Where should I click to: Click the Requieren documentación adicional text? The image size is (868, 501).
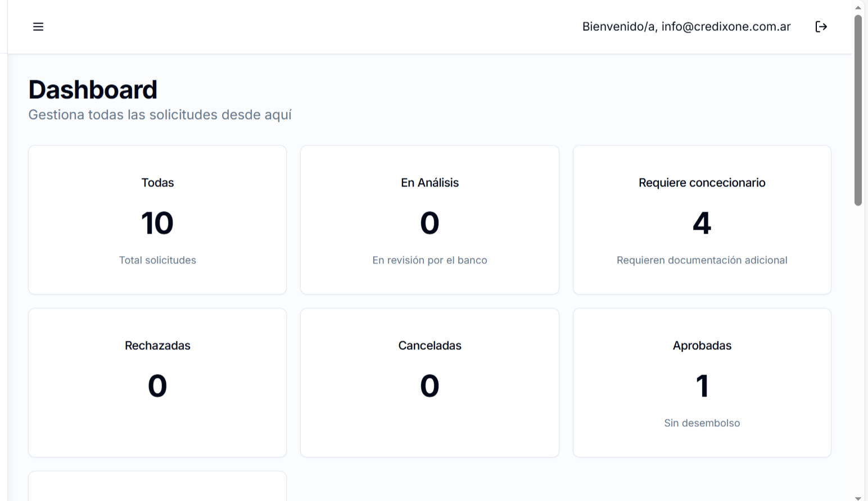click(x=702, y=259)
